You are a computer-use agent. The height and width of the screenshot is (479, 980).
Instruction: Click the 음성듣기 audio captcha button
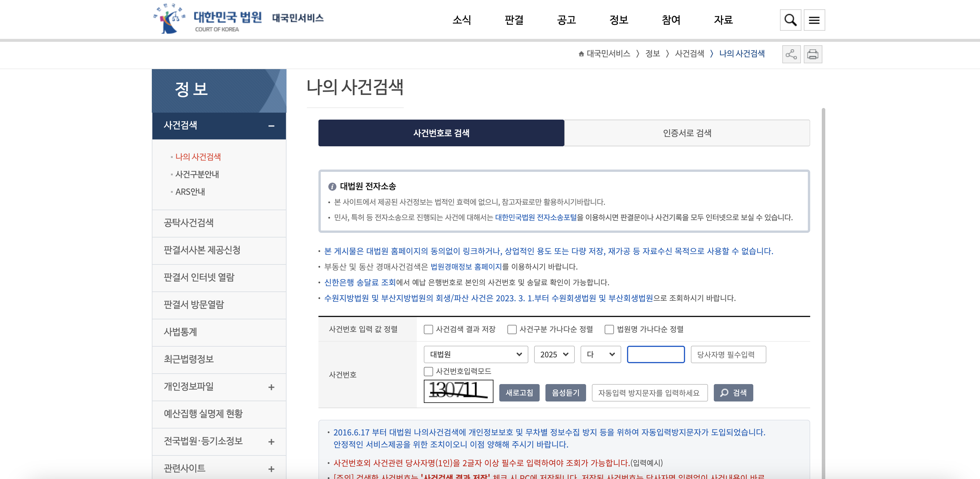565,393
